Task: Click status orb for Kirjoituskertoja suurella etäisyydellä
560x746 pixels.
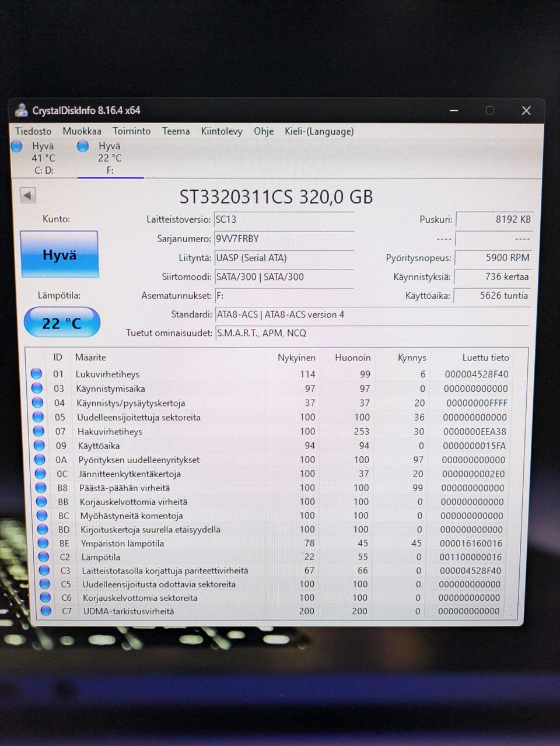Action: tap(43, 530)
